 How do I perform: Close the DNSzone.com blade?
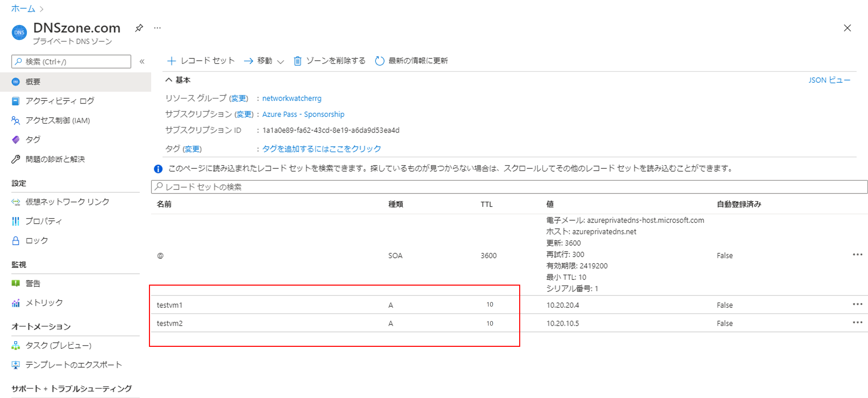tap(847, 28)
